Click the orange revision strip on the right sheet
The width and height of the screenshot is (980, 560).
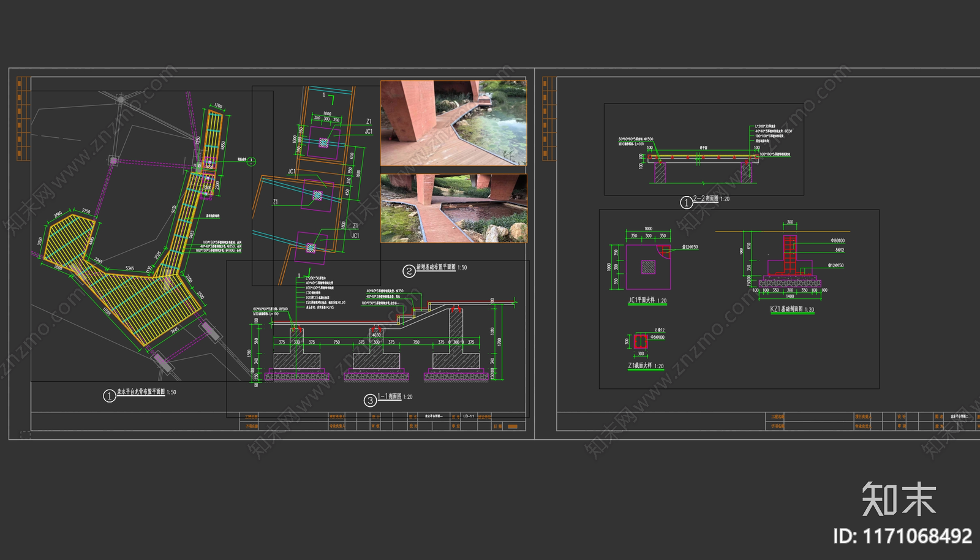[x=549, y=119]
